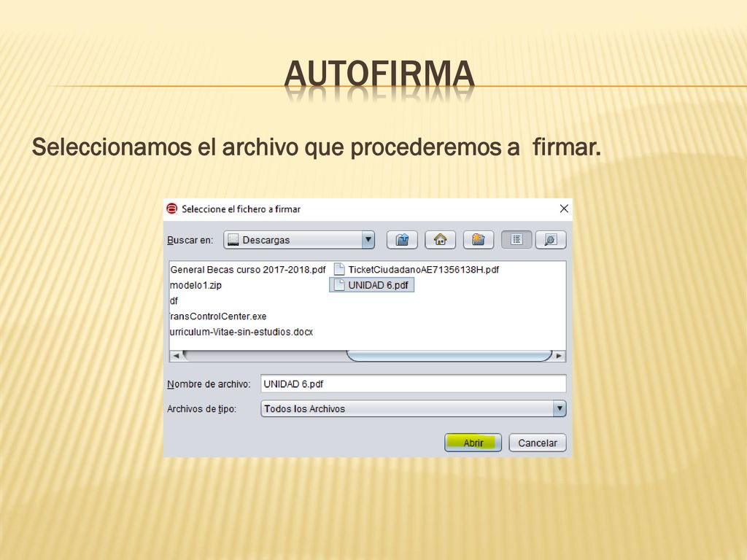Click the AutoFirma icon in title bar

[172, 209]
